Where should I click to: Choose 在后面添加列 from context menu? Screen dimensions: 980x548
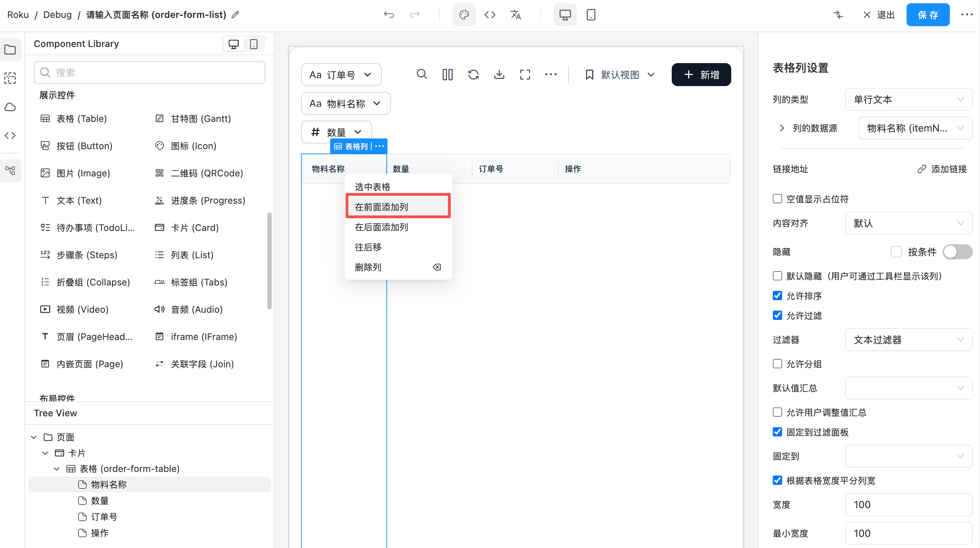click(x=398, y=227)
